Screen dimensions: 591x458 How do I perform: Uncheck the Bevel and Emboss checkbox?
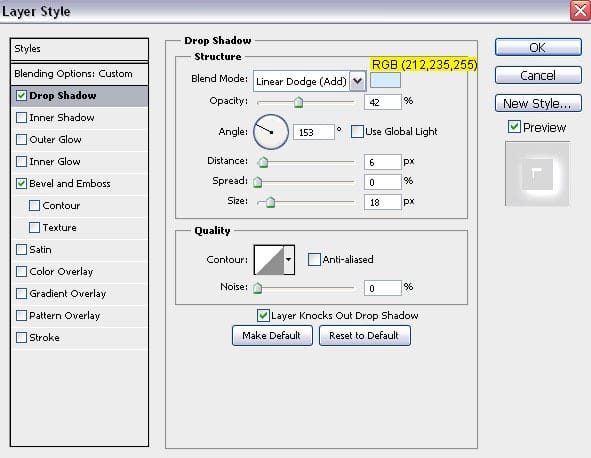tap(21, 184)
